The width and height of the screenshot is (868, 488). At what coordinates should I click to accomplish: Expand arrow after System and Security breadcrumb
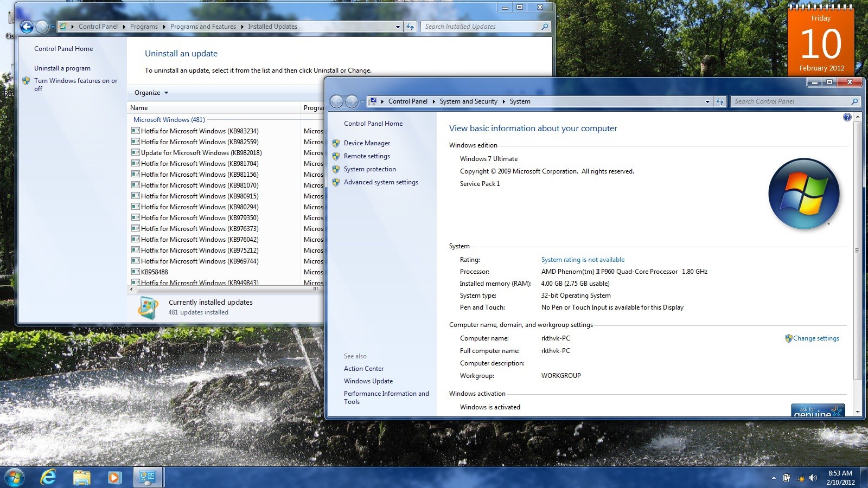coord(503,101)
